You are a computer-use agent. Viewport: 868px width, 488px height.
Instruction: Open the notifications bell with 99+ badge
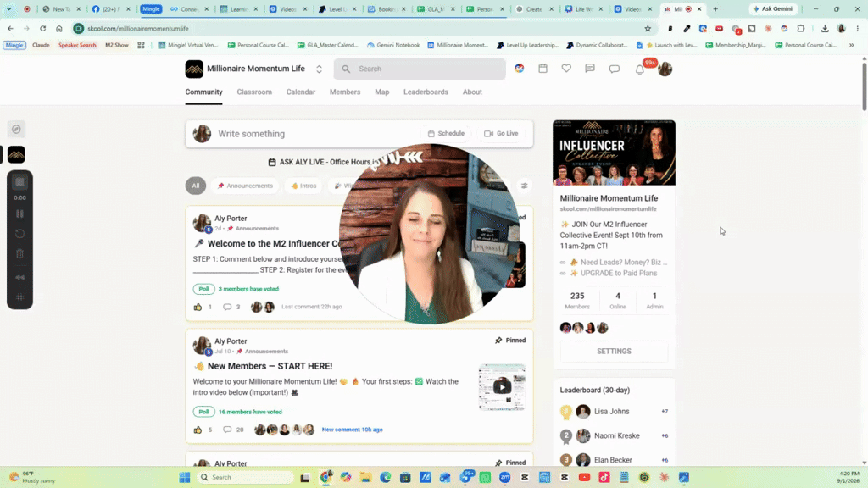click(x=639, y=69)
